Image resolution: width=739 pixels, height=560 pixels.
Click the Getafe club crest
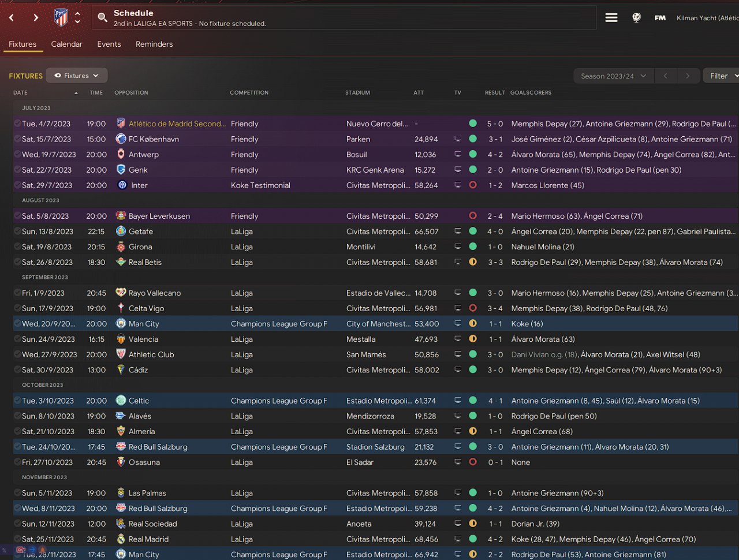[x=121, y=232]
